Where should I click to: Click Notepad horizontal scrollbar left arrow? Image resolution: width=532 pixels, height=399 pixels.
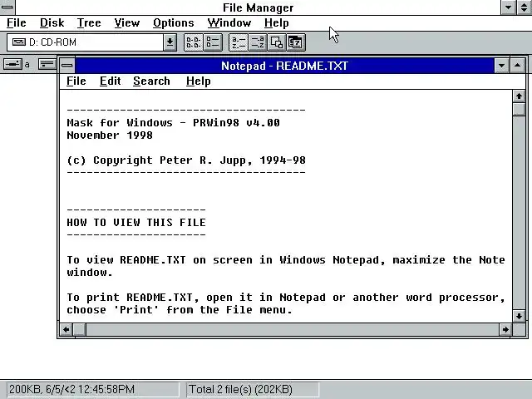[66, 329]
